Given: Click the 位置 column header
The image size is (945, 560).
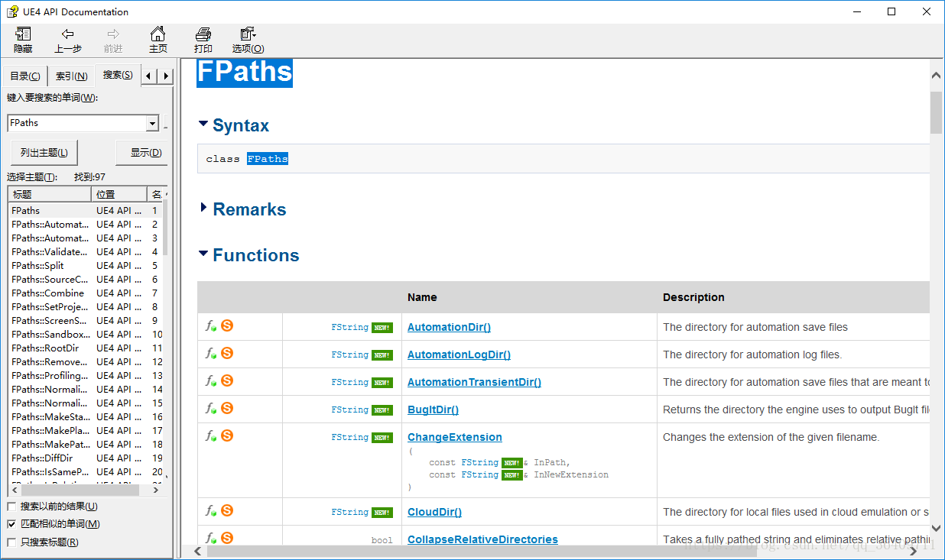Looking at the screenshot, I should 119,194.
